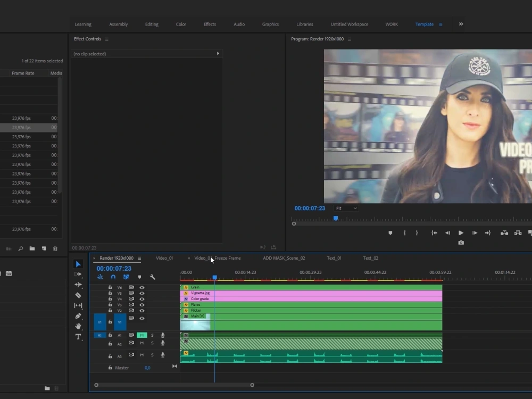This screenshot has width=532, height=399.
Task: Toggle A2 sync lock
Action: 131,343
